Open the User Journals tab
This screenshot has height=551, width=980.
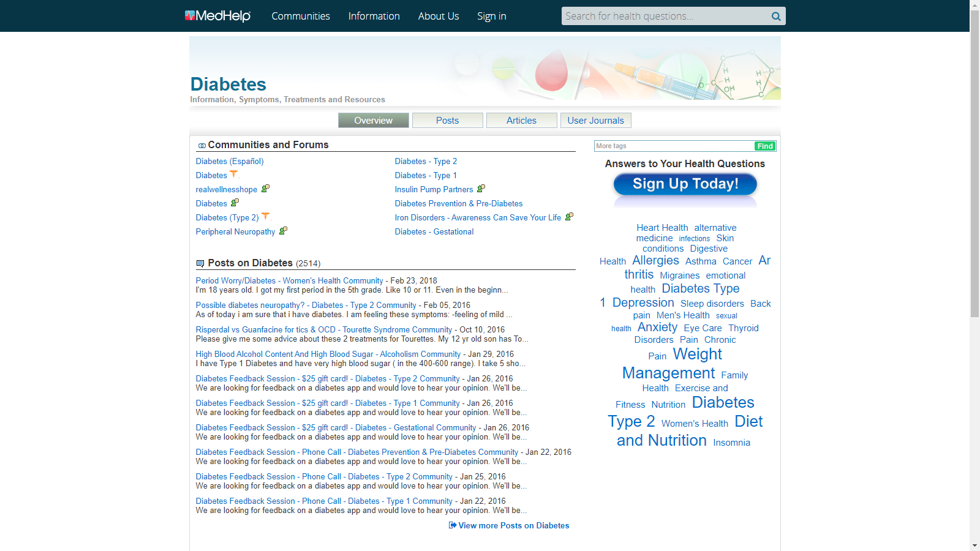click(x=596, y=121)
